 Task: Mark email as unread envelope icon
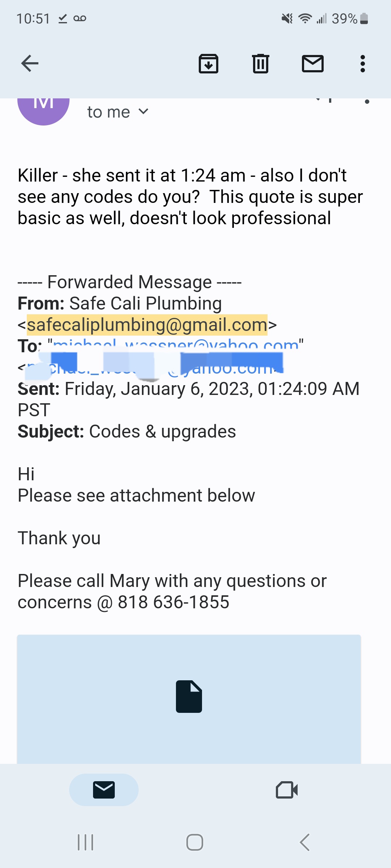pyautogui.click(x=313, y=64)
